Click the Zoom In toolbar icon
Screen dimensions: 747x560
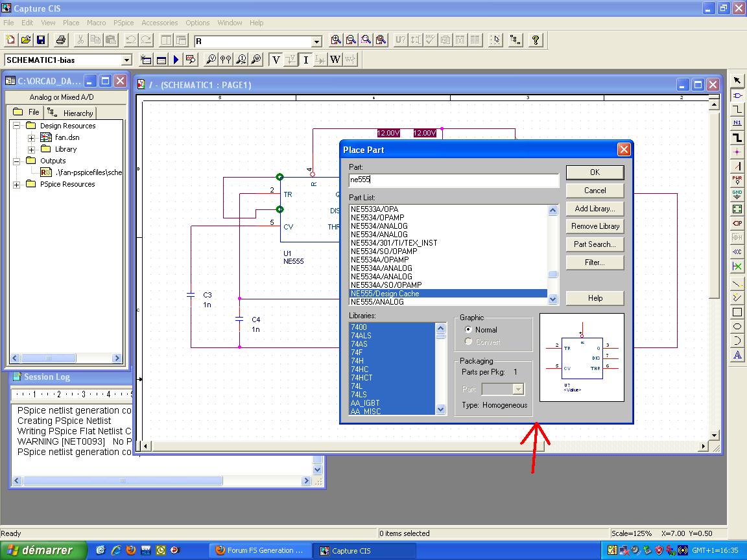(336, 40)
